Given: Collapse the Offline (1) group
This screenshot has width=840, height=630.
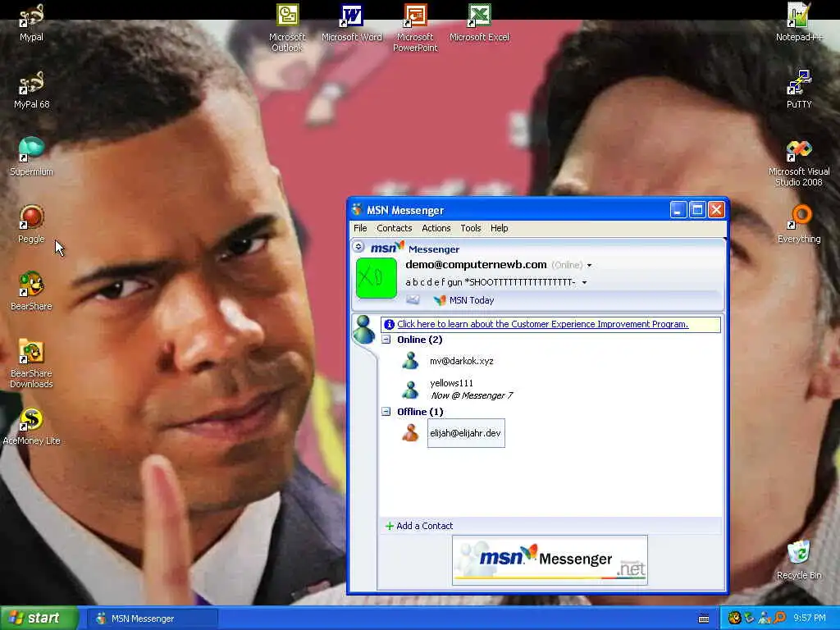Looking at the screenshot, I should (386, 412).
